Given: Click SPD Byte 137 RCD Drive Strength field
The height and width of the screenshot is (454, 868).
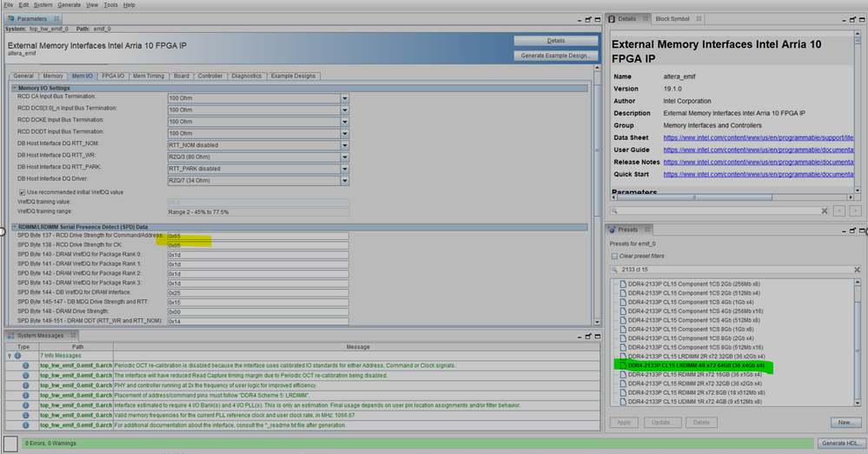Looking at the screenshot, I should pos(257,236).
